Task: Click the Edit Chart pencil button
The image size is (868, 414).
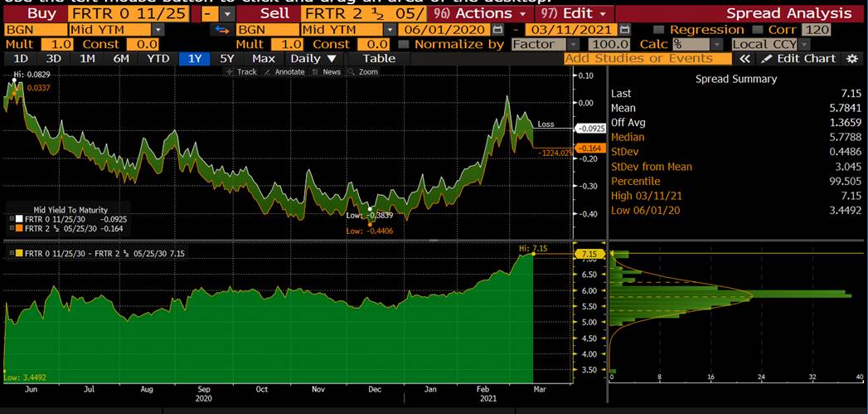Action: [x=799, y=58]
